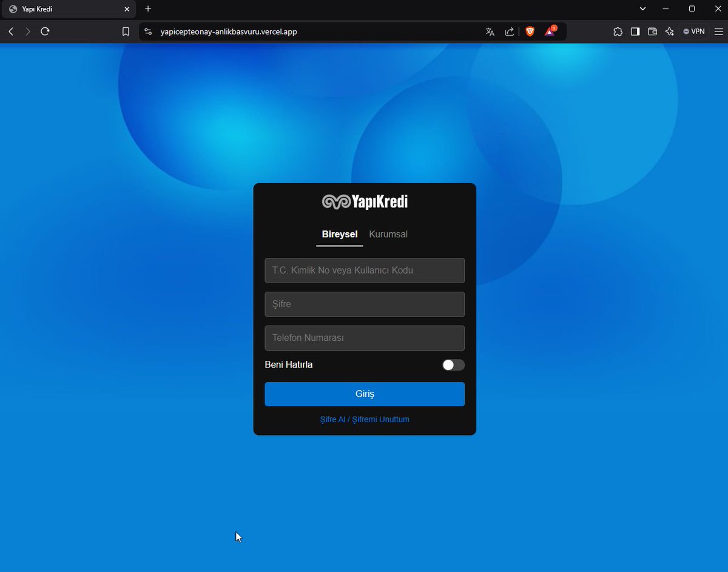Switch to the Bireysel tab
This screenshot has width=728, height=572.
coord(340,234)
